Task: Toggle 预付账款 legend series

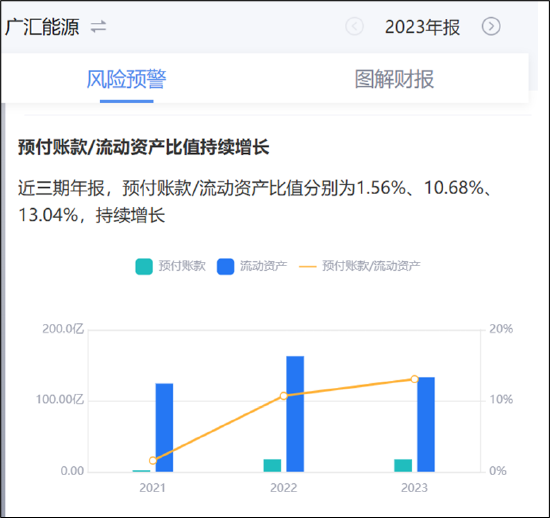Action: tap(170, 266)
